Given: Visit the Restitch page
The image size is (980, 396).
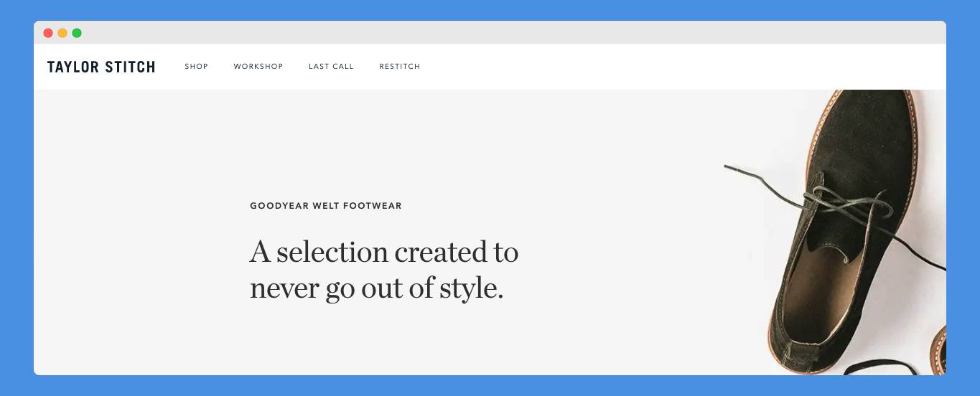Looking at the screenshot, I should pyautogui.click(x=400, y=67).
